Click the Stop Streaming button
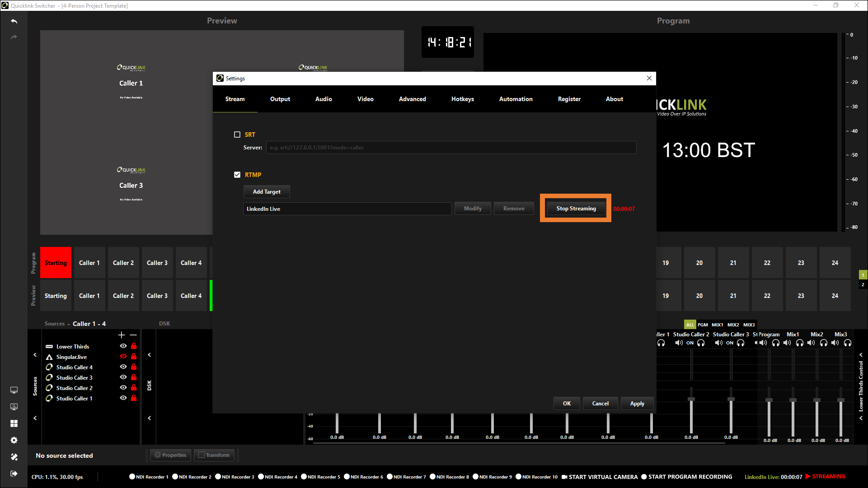The height and width of the screenshot is (488, 868). [576, 209]
